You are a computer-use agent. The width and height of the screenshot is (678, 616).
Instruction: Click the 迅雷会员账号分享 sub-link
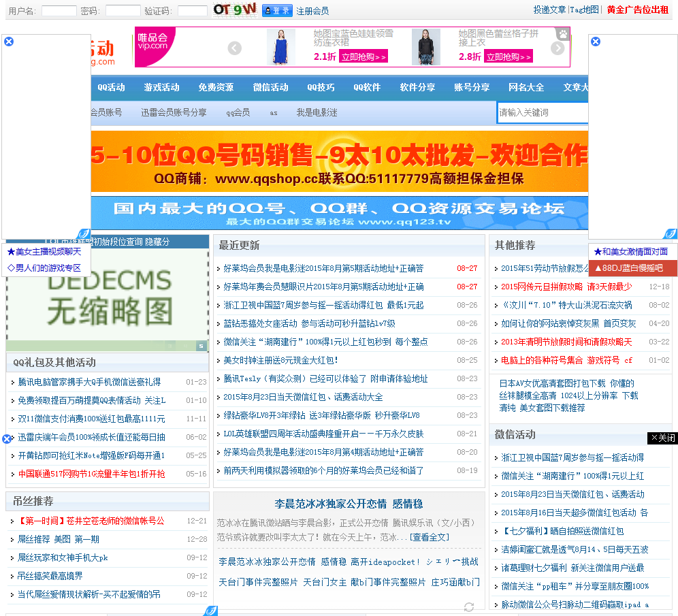(x=174, y=112)
